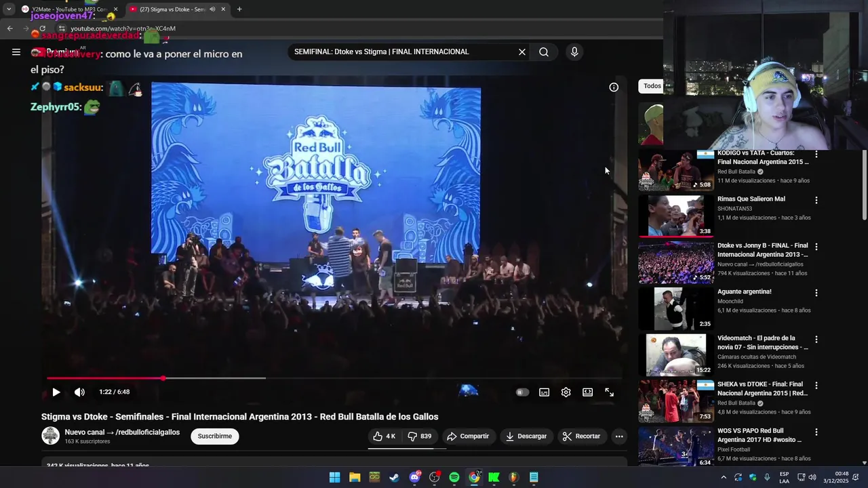Open Dtoke vs Jonny B FINAL thumbnail

[x=676, y=262]
